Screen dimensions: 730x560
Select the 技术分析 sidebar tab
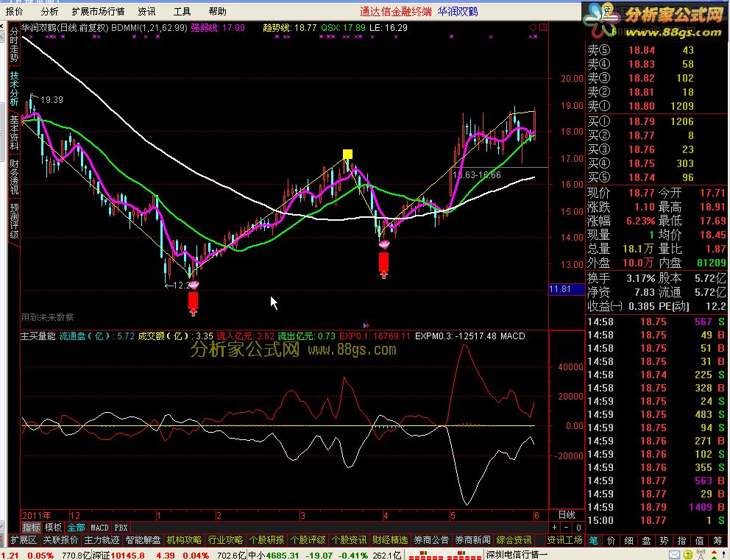click(15, 88)
